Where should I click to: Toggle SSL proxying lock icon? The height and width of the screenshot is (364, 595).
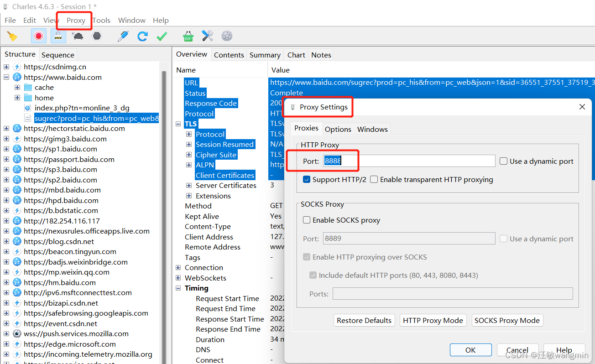58,36
